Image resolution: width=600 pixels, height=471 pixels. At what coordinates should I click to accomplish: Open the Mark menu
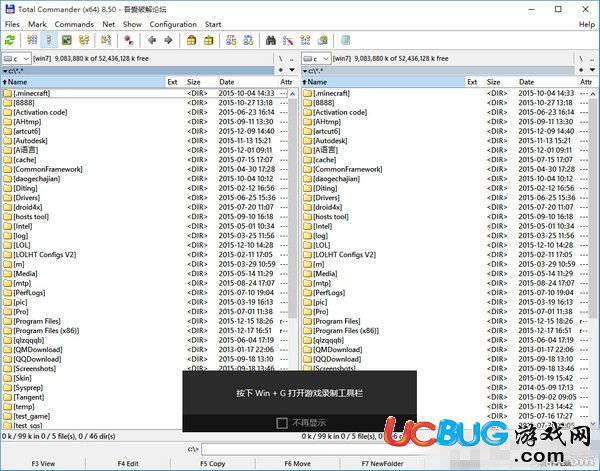(37, 24)
